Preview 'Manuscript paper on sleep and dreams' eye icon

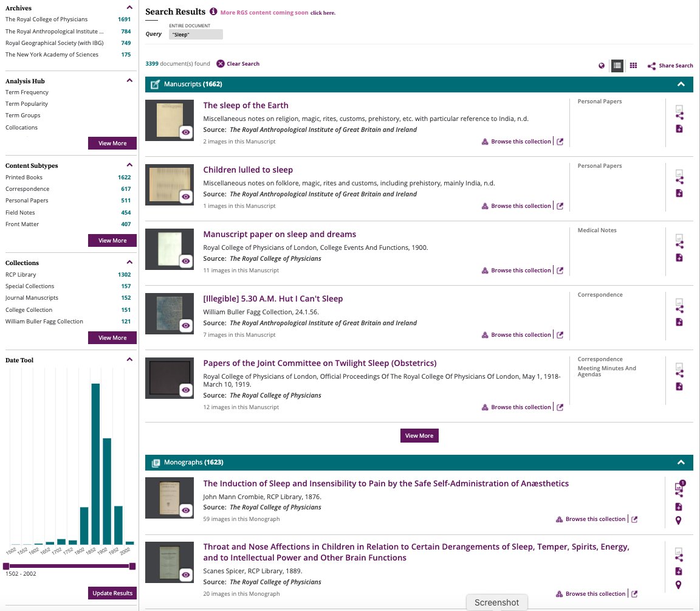pos(186,261)
